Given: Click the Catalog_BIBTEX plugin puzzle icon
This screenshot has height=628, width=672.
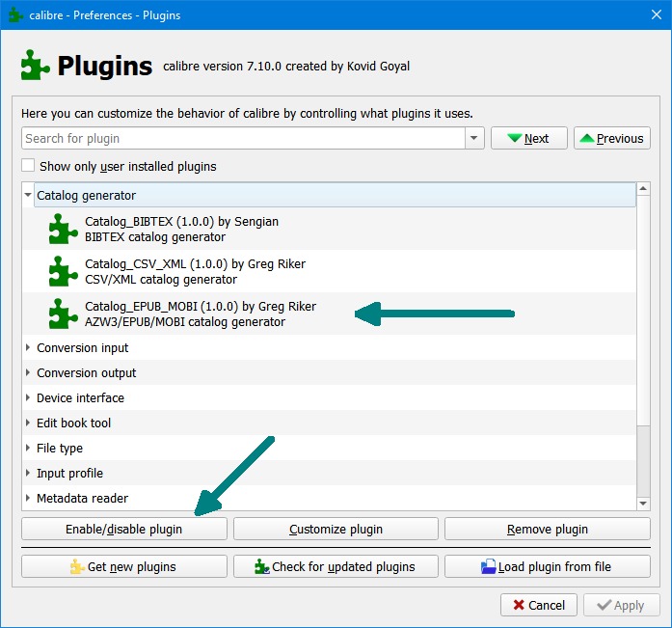Looking at the screenshot, I should (x=64, y=229).
